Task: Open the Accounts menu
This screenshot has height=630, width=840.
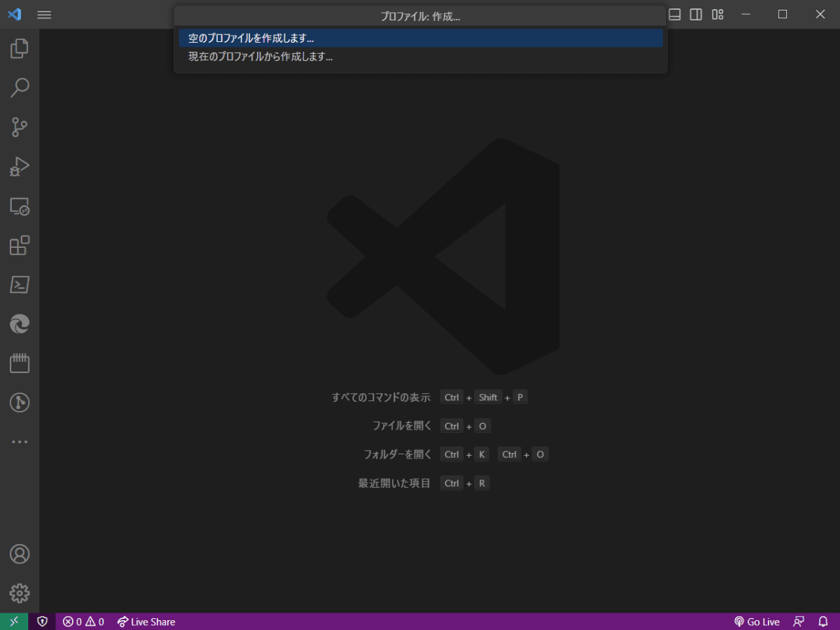Action: (20, 554)
